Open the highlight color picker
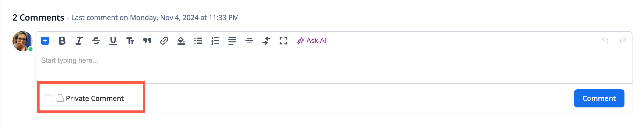 (x=181, y=41)
